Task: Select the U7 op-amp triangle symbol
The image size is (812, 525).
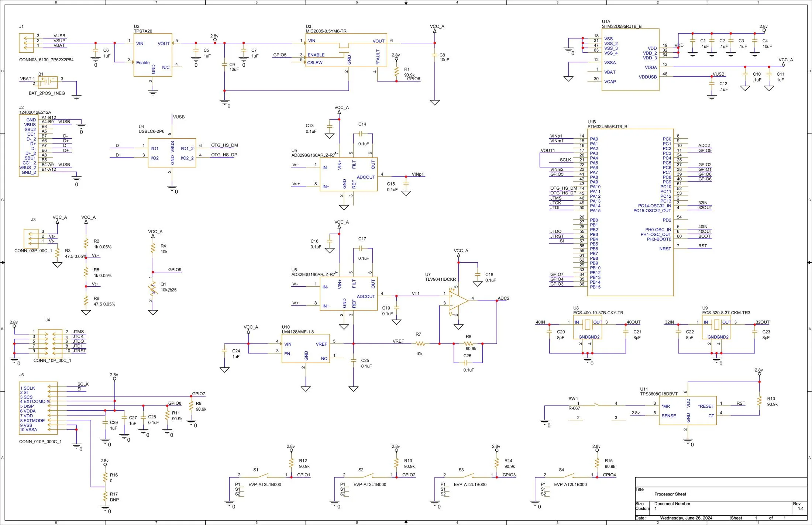Action: pos(458,301)
